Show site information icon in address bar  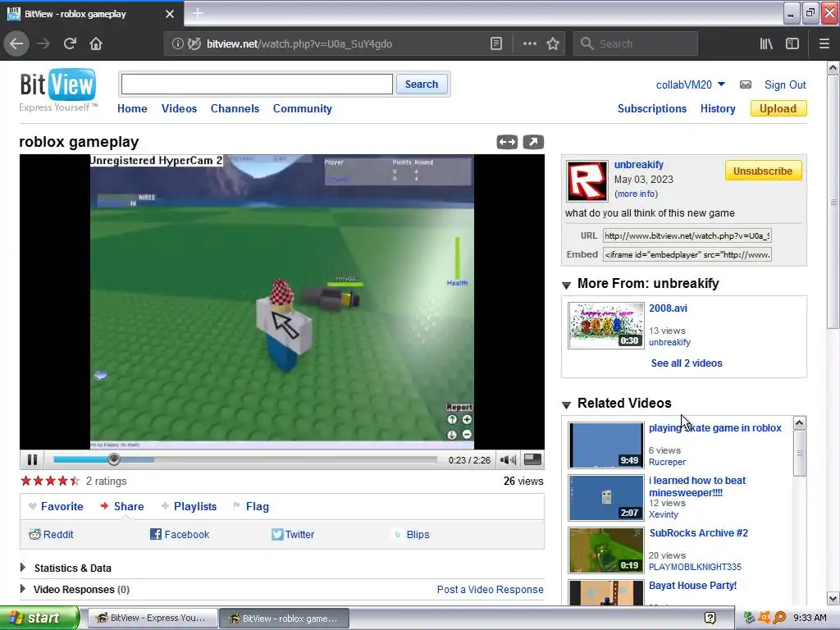coord(178,44)
